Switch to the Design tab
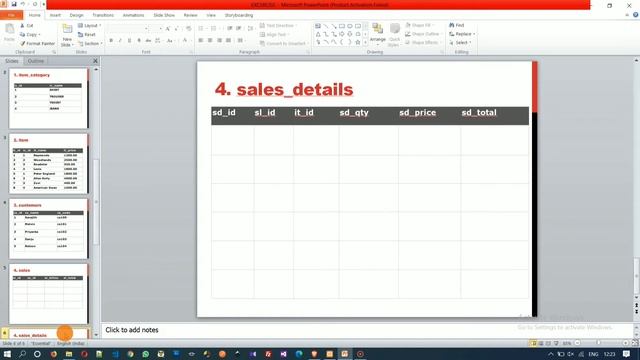The height and width of the screenshot is (360, 640). 76,15
